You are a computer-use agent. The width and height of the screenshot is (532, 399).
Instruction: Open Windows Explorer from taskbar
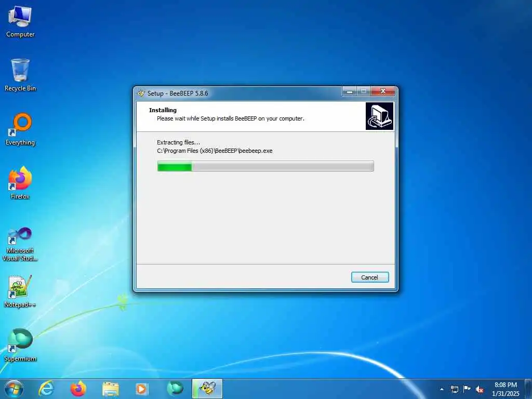click(x=111, y=389)
